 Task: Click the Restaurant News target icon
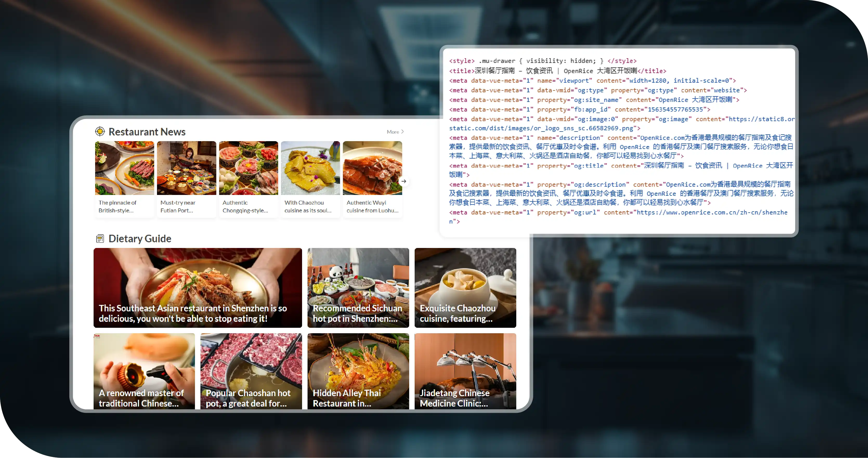coord(100,132)
